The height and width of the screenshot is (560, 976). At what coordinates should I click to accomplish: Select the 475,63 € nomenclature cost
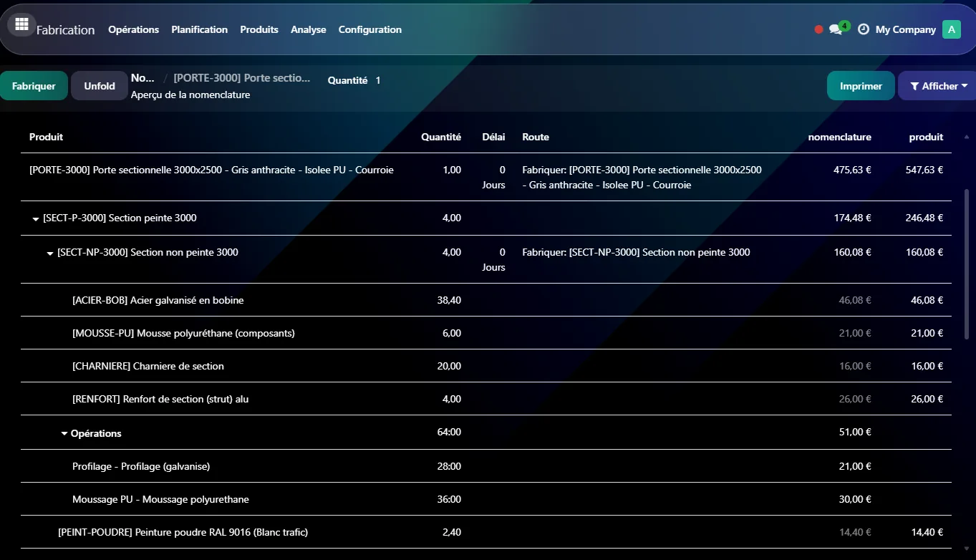(853, 170)
